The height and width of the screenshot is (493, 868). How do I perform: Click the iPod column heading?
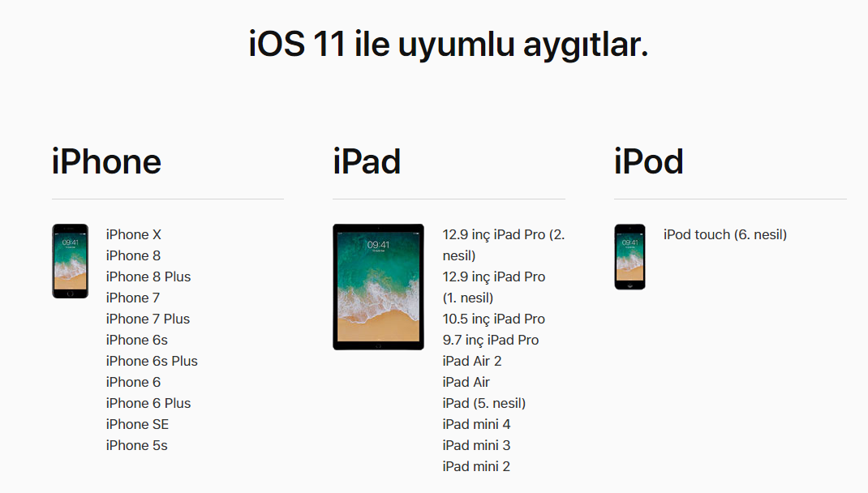(x=649, y=161)
